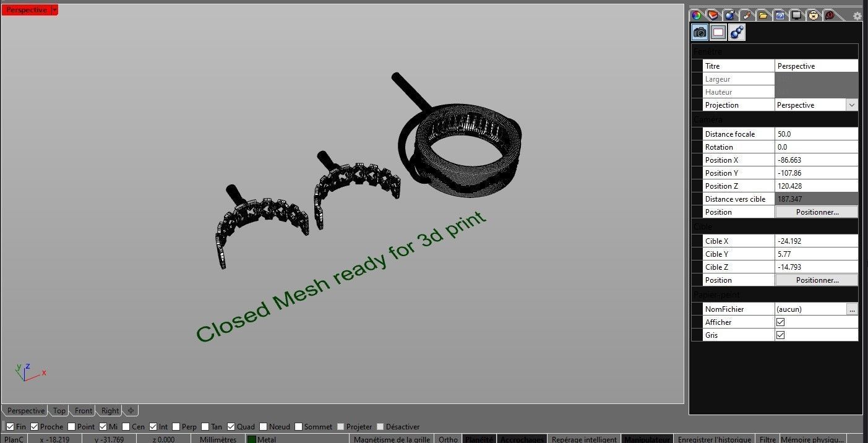
Task: Edit the Cible Z value -14.793
Action: 817,267
